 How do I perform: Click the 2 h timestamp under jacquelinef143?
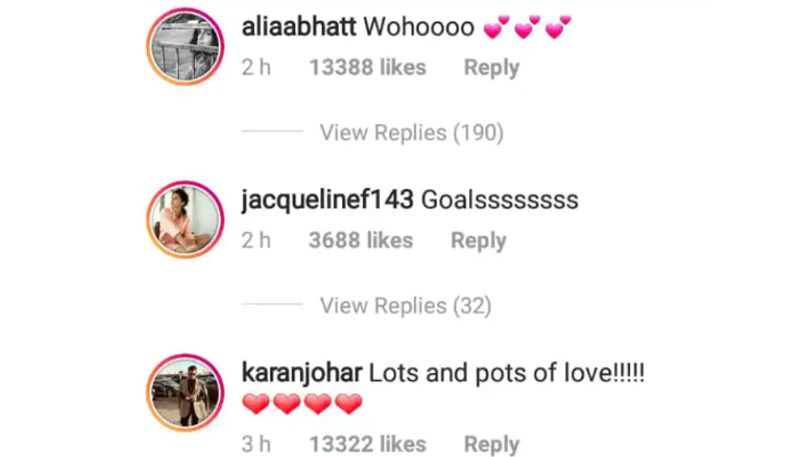[256, 240]
